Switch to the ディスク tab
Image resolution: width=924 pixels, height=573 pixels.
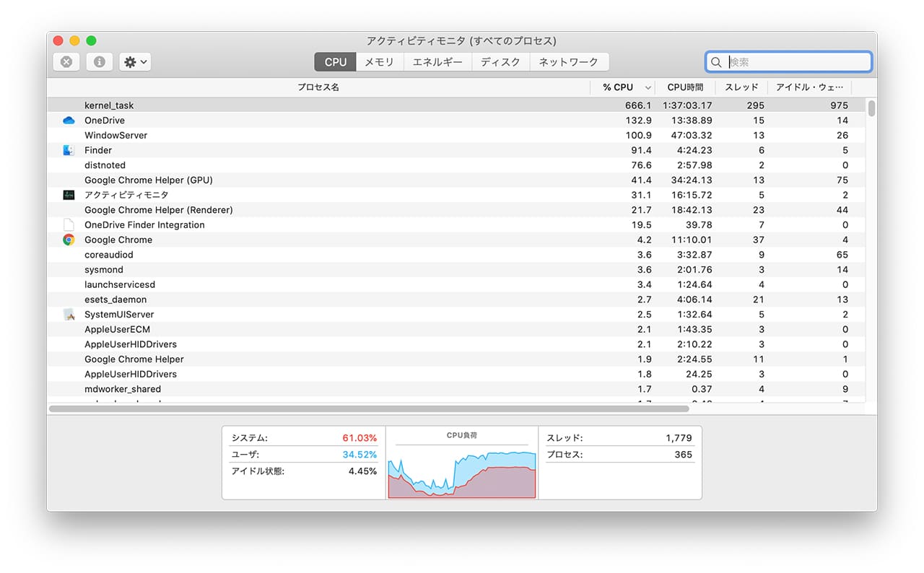pos(500,62)
